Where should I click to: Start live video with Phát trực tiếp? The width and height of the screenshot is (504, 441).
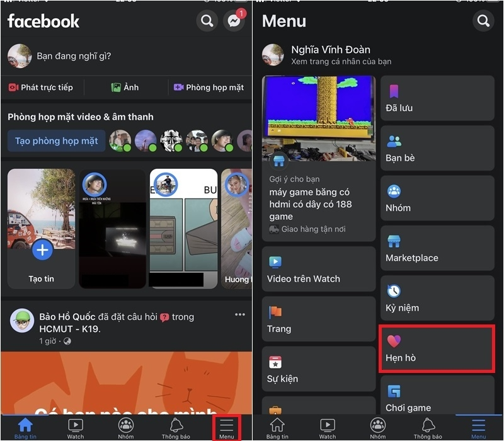[x=41, y=88]
